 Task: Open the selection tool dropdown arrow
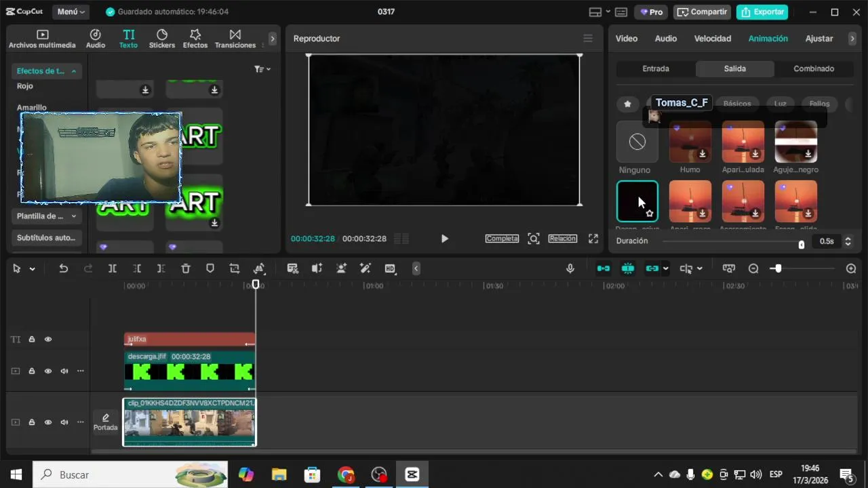click(32, 269)
